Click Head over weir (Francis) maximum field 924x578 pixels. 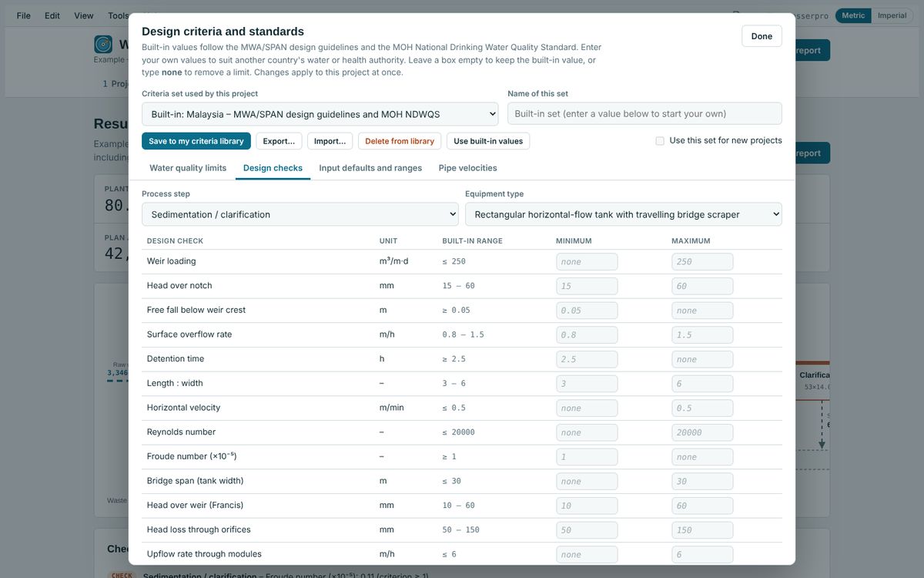pyautogui.click(x=702, y=506)
